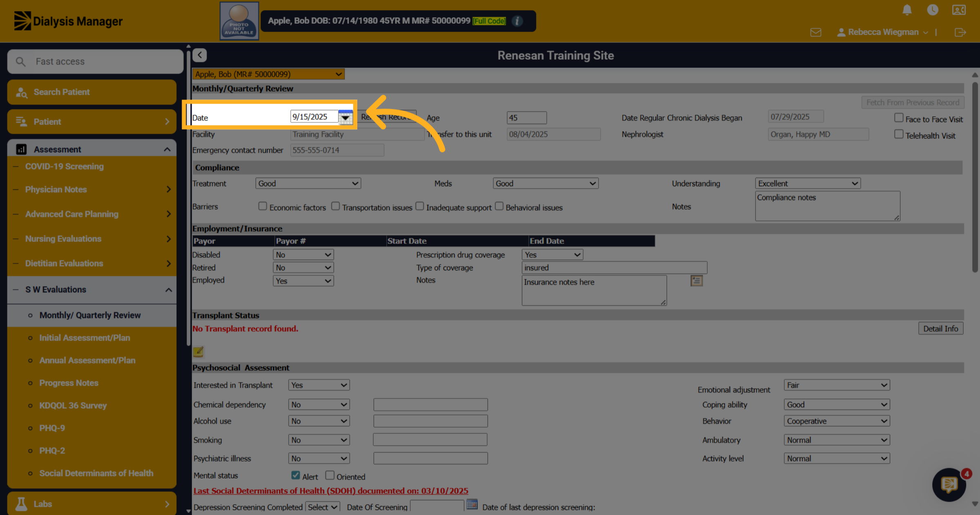Open the Treatment compliance dropdown
Viewport: 980px width, 515px height.
point(308,184)
